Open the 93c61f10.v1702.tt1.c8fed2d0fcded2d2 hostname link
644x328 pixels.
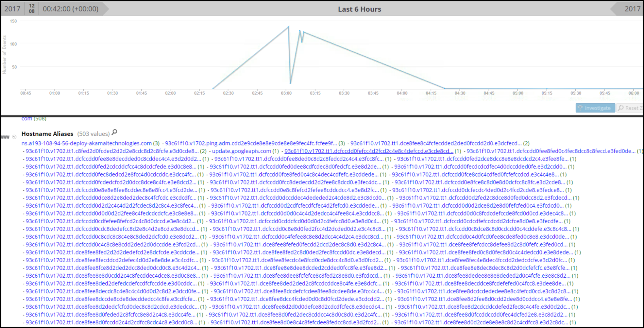pyautogui.click(x=112, y=151)
